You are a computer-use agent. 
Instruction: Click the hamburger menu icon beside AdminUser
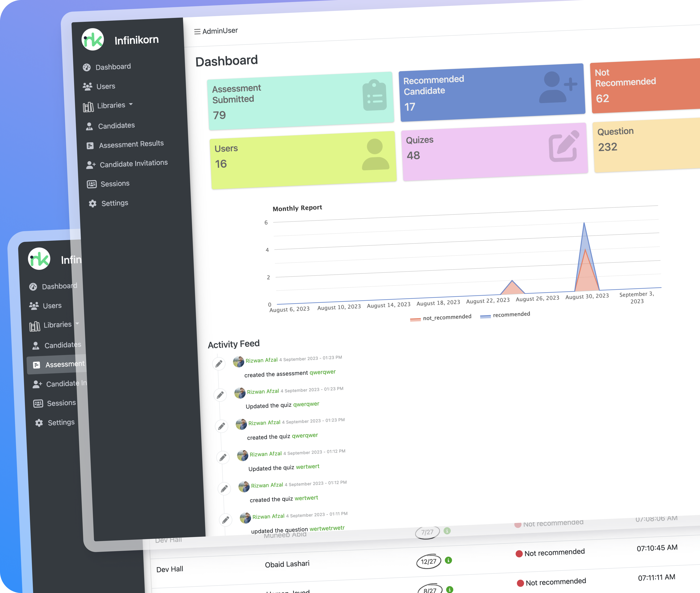coord(197,32)
